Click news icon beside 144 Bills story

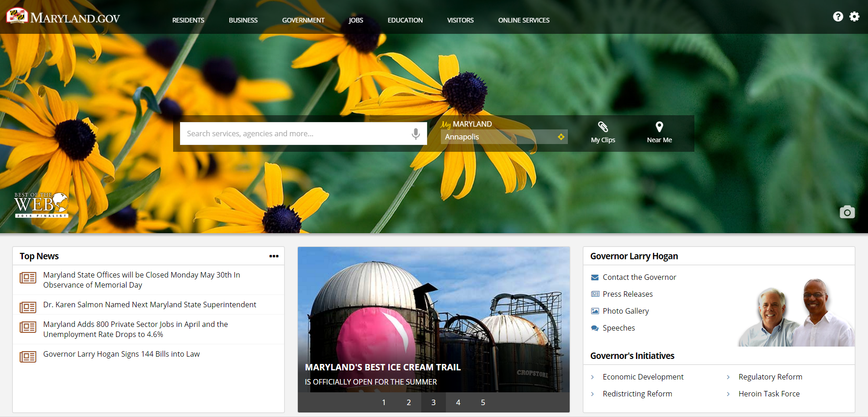coord(28,357)
